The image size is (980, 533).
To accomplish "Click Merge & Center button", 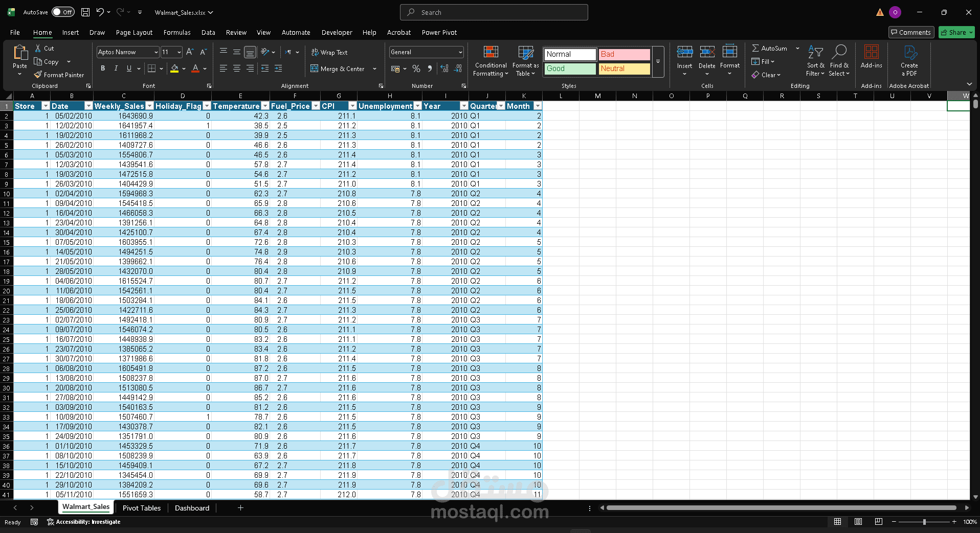I will [x=338, y=68].
